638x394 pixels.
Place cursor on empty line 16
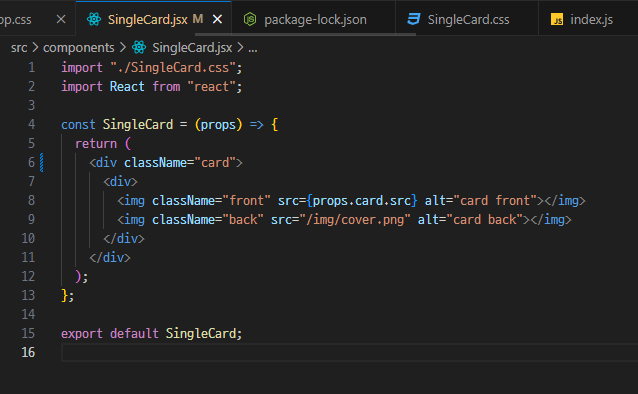[x=349, y=352]
